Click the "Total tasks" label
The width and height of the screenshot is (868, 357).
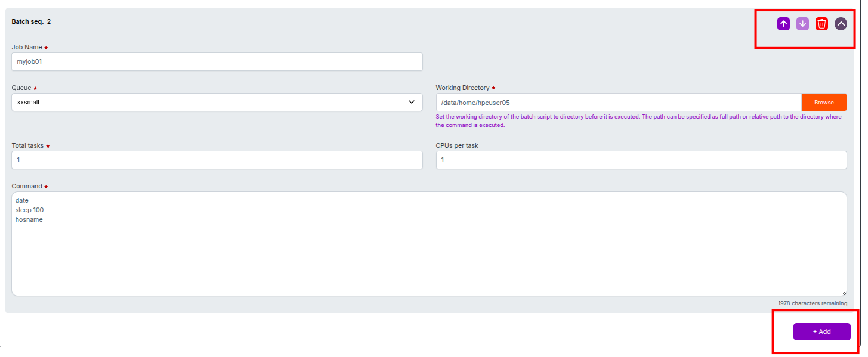[27, 145]
